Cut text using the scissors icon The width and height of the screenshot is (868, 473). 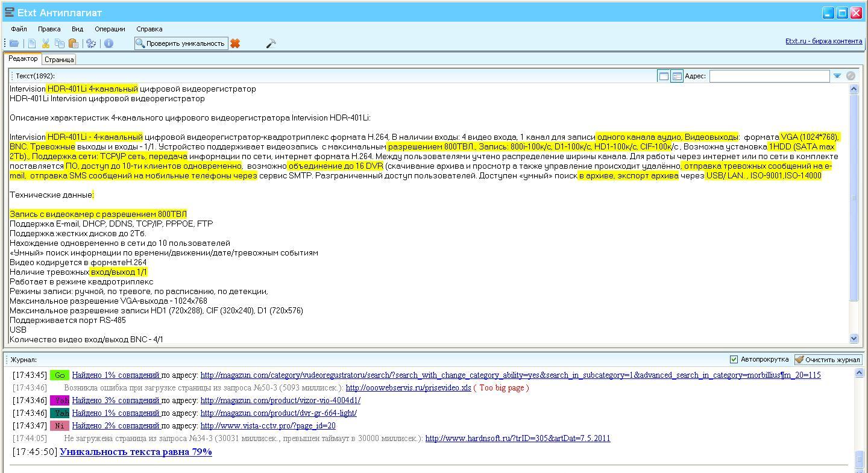(45, 43)
